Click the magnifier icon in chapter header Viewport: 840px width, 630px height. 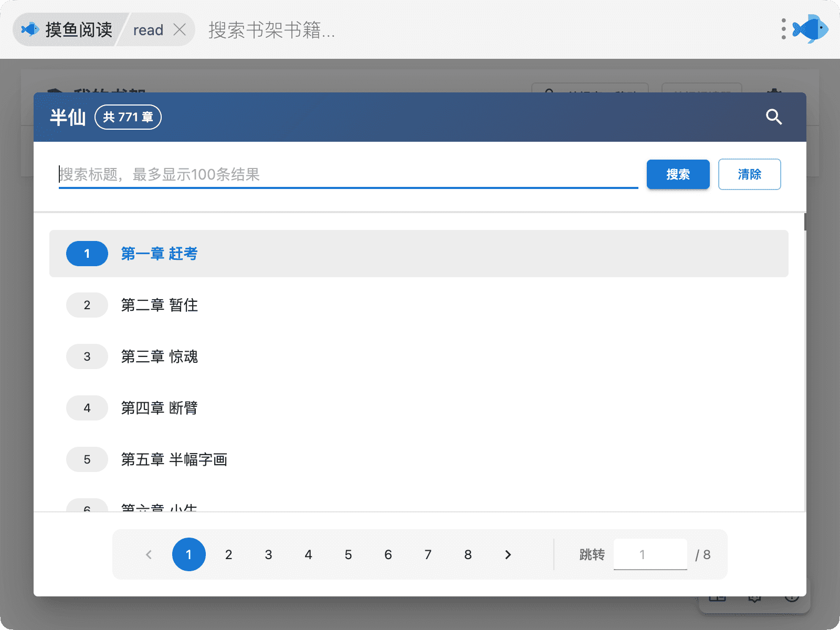pos(774,117)
